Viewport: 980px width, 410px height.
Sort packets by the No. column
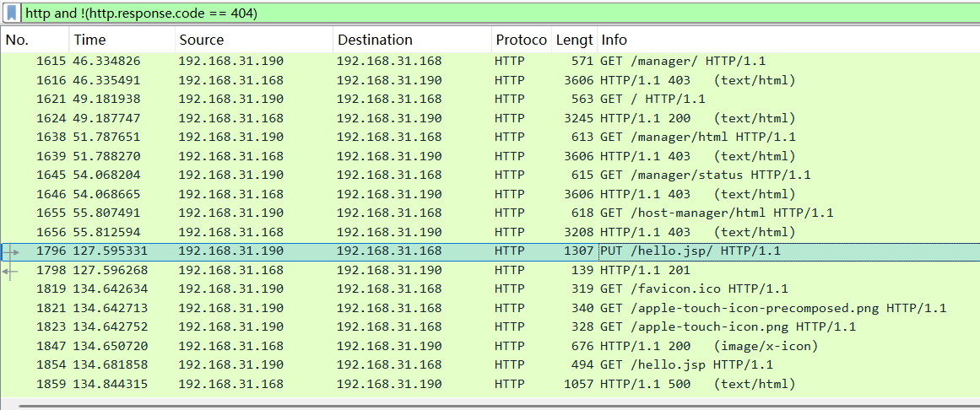tap(35, 40)
